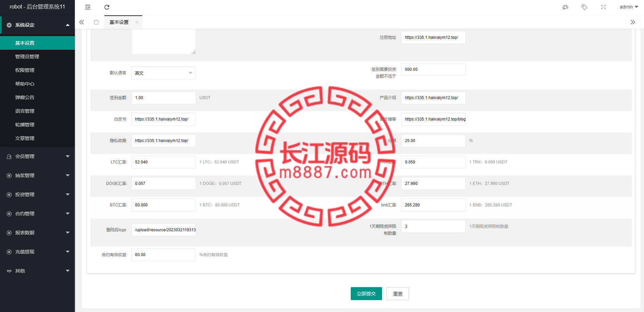Click the empty textarea at top
The image size is (644, 312).
(164, 42)
